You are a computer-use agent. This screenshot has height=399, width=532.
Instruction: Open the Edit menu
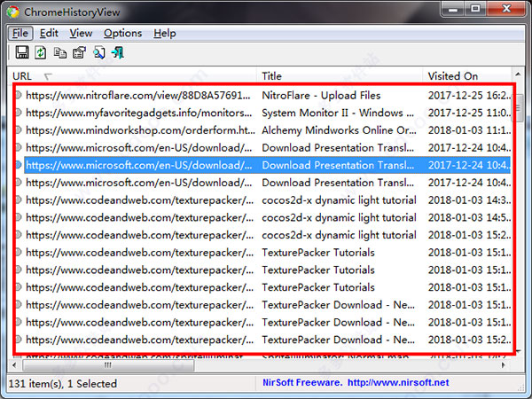click(49, 34)
